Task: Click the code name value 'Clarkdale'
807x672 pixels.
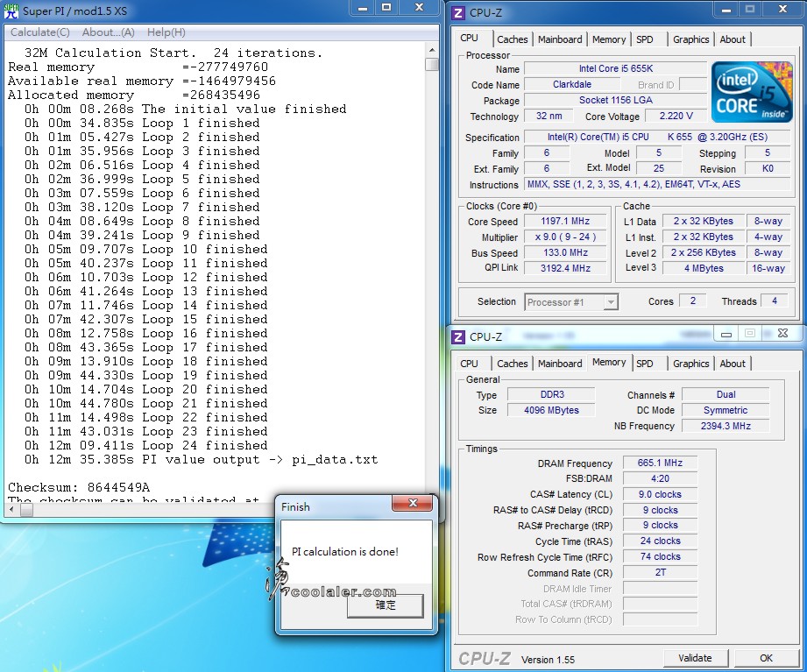Action: 572,84
